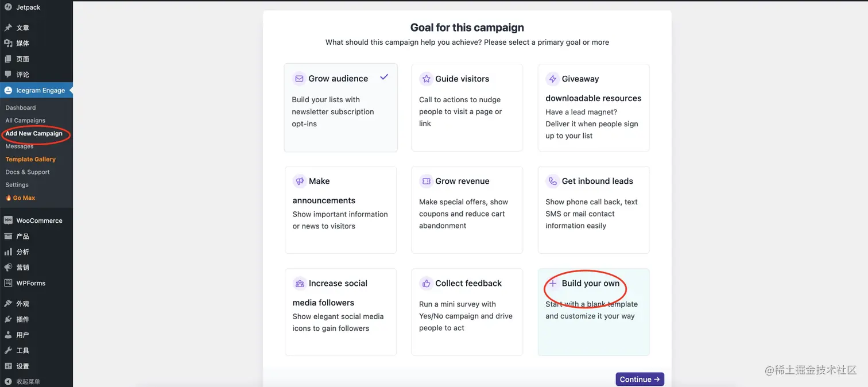Image resolution: width=868 pixels, height=387 pixels.
Task: Open Icegram Engage Settings submenu
Action: pos(17,185)
